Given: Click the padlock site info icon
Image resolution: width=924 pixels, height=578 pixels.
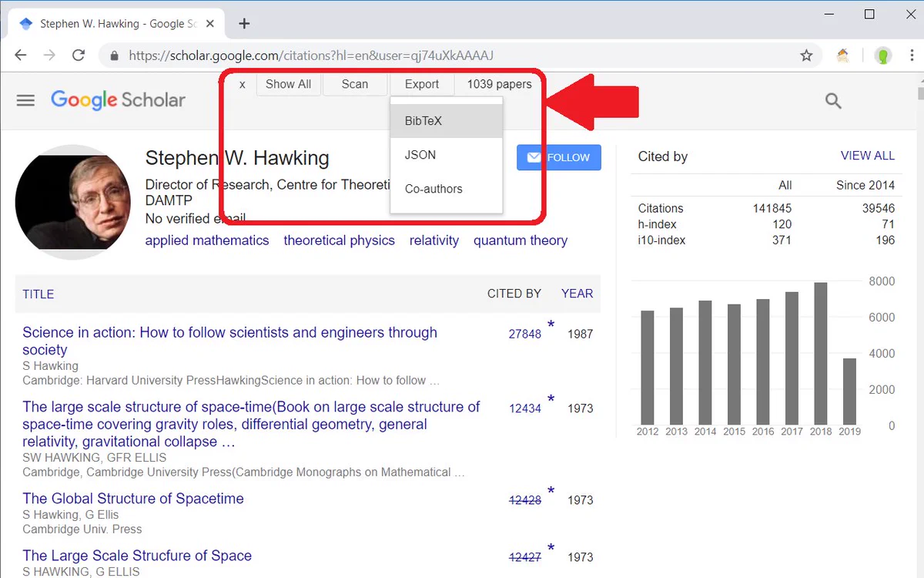Looking at the screenshot, I should click(115, 56).
